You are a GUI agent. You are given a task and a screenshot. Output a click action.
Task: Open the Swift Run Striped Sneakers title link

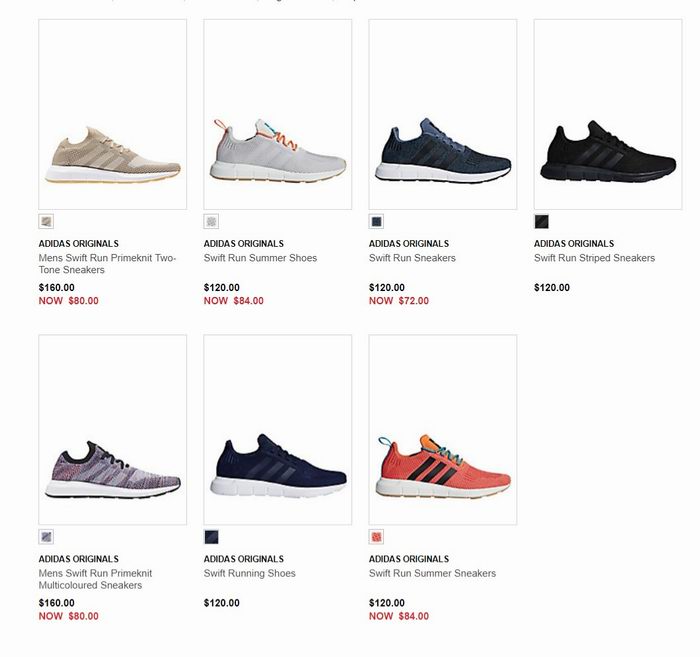click(x=594, y=258)
